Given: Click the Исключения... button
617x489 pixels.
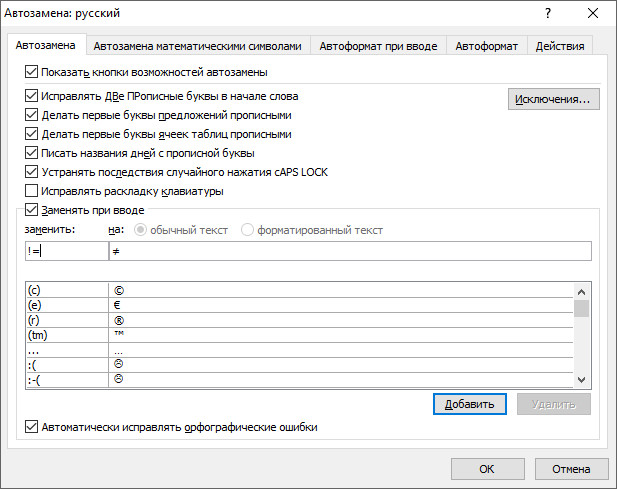Looking at the screenshot, I should 554,99.
